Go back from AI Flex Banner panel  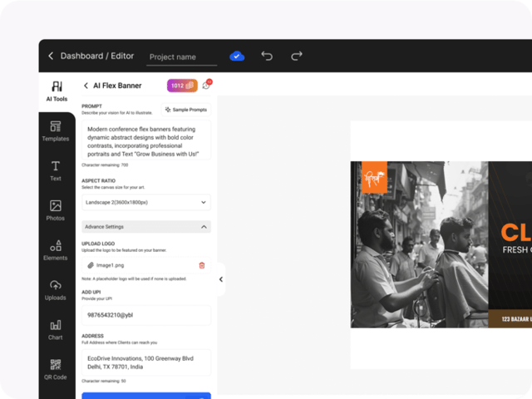[x=86, y=86]
